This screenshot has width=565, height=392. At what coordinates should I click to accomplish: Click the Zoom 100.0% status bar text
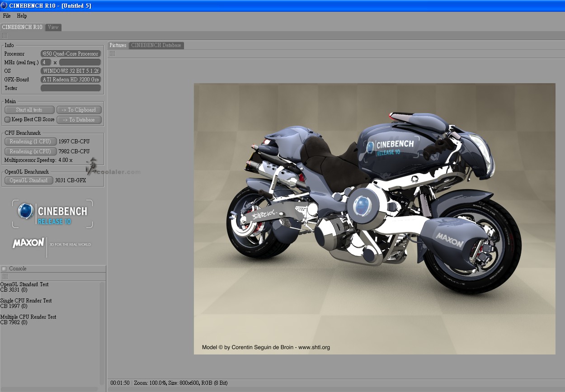(151, 383)
